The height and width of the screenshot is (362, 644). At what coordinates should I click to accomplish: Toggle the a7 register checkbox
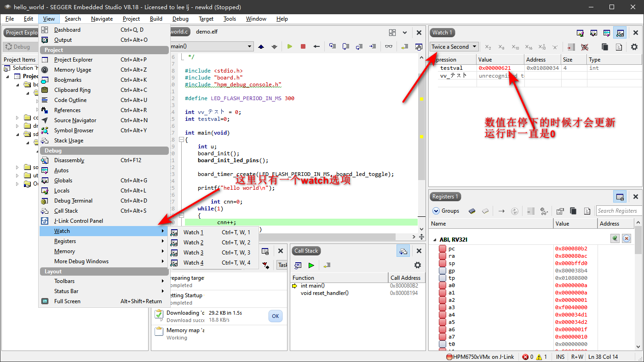tap(442, 337)
